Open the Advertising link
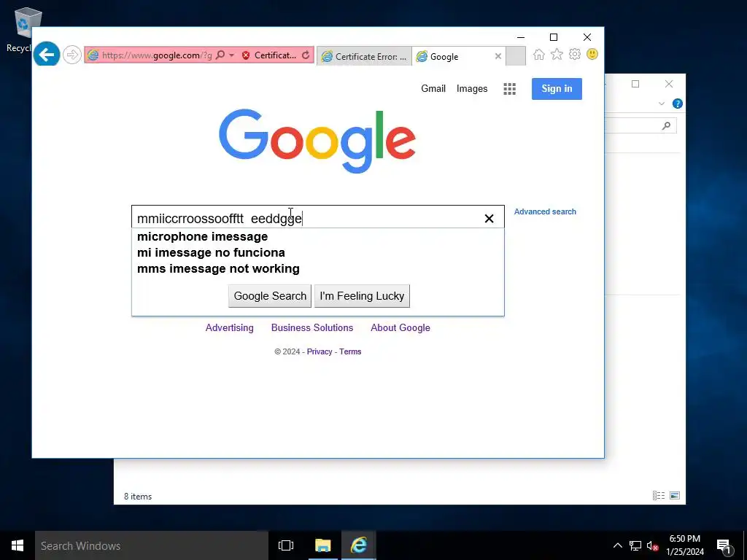 pos(229,327)
